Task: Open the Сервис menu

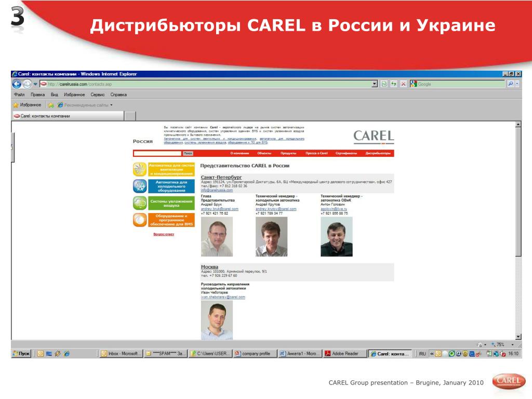Action: click(x=97, y=95)
